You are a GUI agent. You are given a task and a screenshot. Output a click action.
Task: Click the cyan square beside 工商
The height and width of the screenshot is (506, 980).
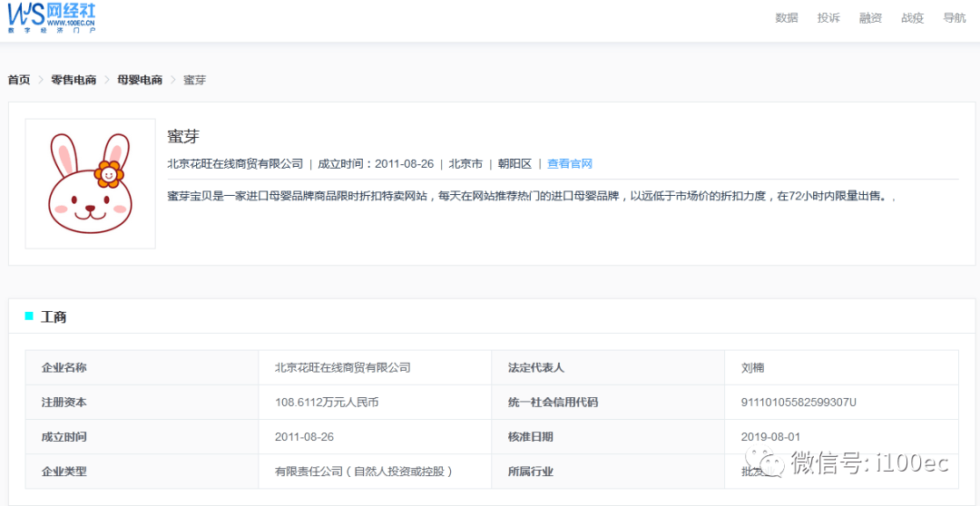(x=29, y=316)
